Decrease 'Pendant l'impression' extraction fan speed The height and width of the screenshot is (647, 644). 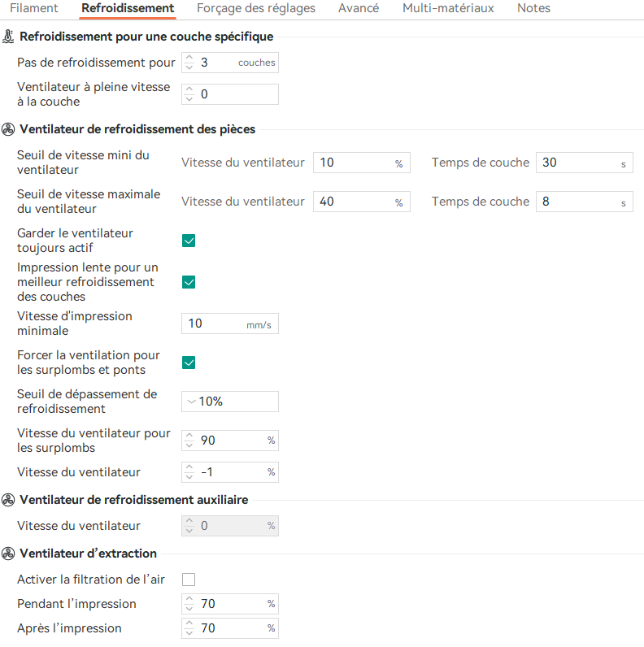pyautogui.click(x=189, y=609)
